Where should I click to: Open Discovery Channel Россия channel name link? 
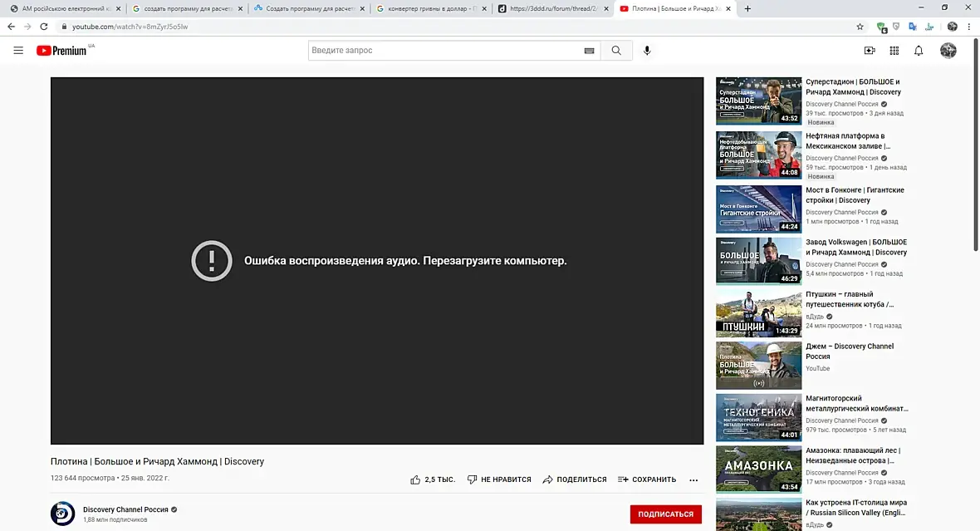(x=125, y=509)
